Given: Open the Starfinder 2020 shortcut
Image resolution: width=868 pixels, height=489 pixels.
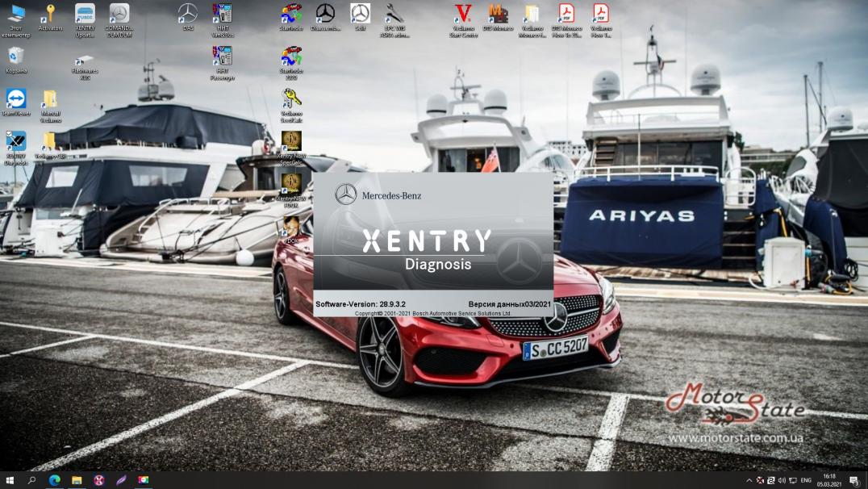Looking at the screenshot, I should coord(291,56).
